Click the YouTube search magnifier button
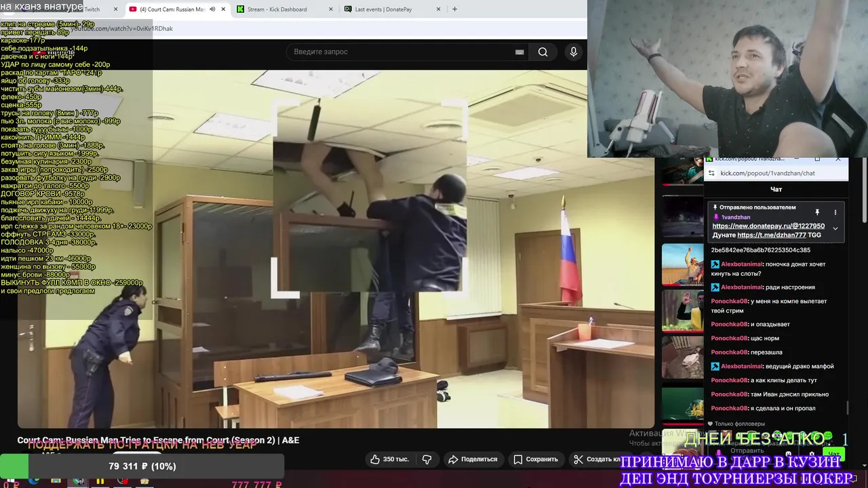The width and height of the screenshot is (868, 488). click(x=542, y=52)
